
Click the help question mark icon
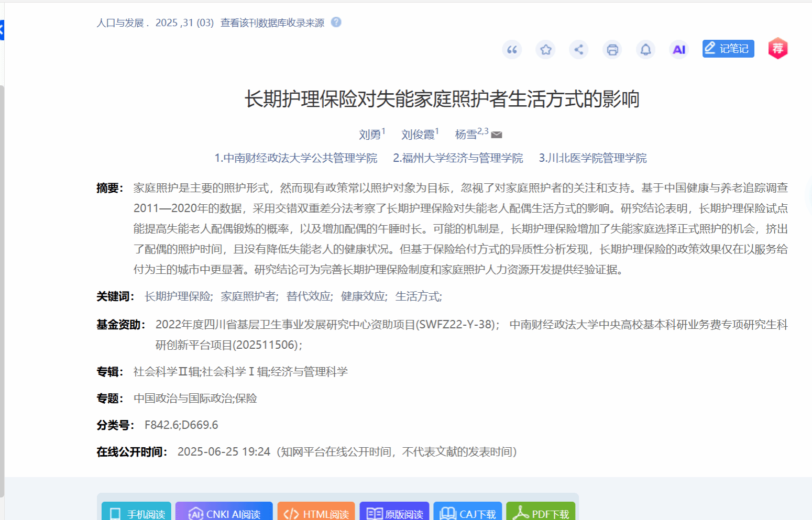[x=336, y=22]
